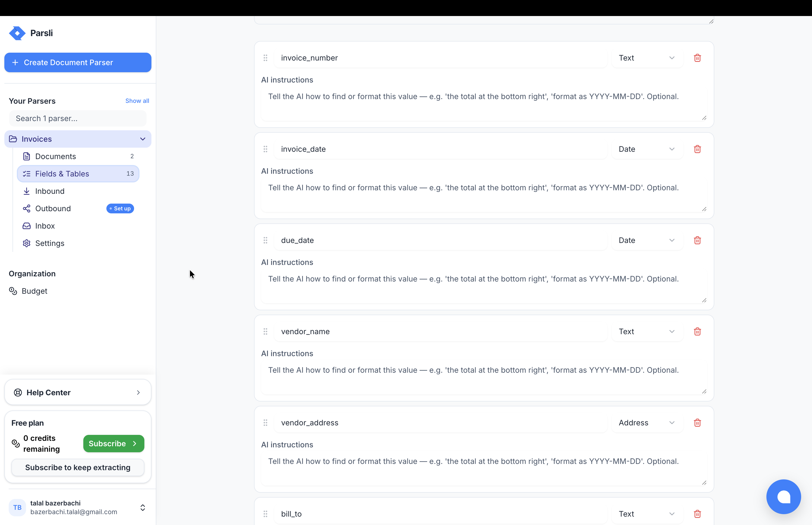Open the Show all parsers link
This screenshot has width=812, height=525.
click(x=137, y=101)
